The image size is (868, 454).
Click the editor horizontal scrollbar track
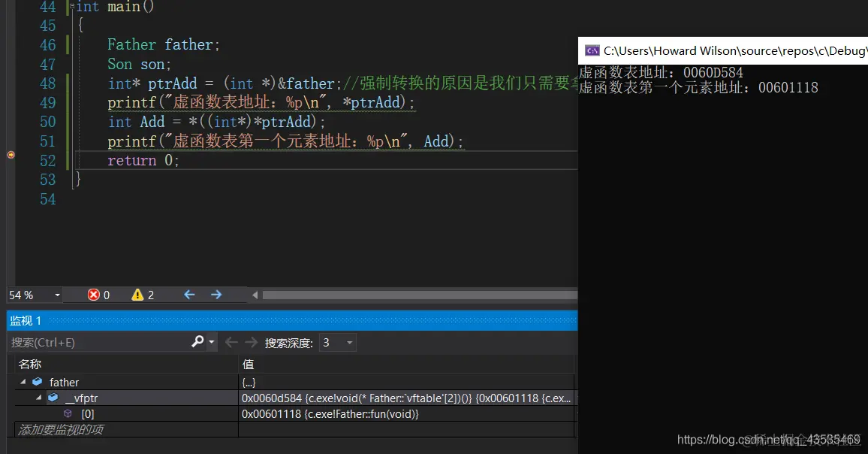(420, 295)
